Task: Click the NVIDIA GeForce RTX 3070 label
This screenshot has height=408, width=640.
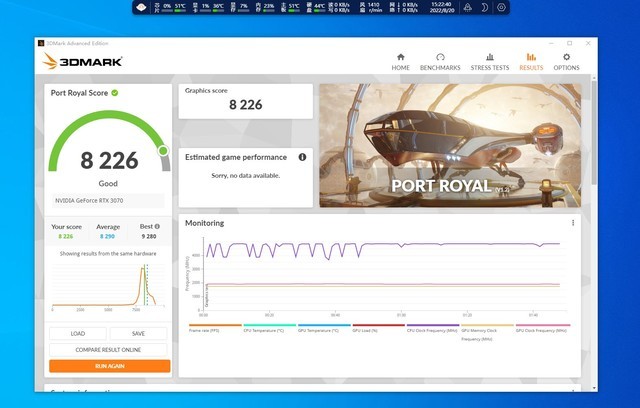Action: [x=89, y=200]
